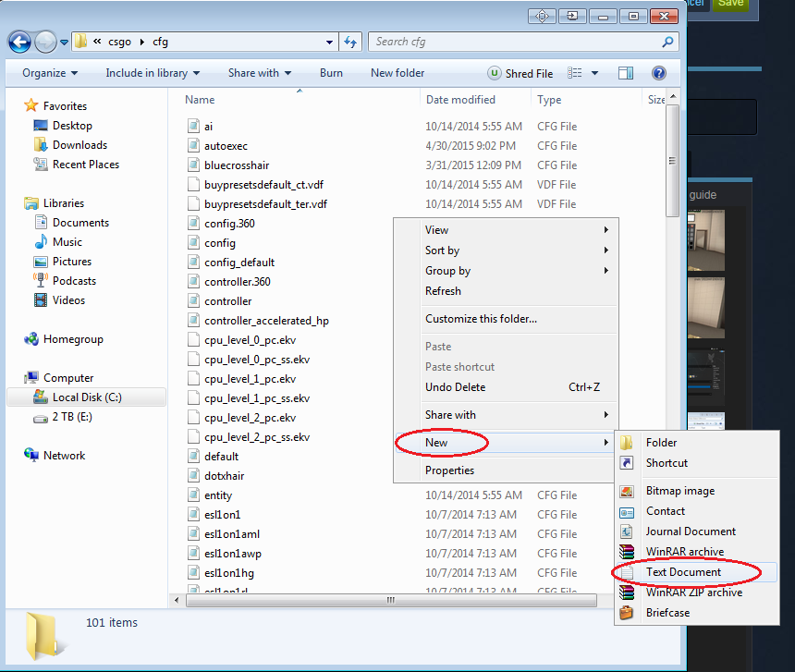Create a new Contact
The width and height of the screenshot is (795, 672).
point(697,511)
